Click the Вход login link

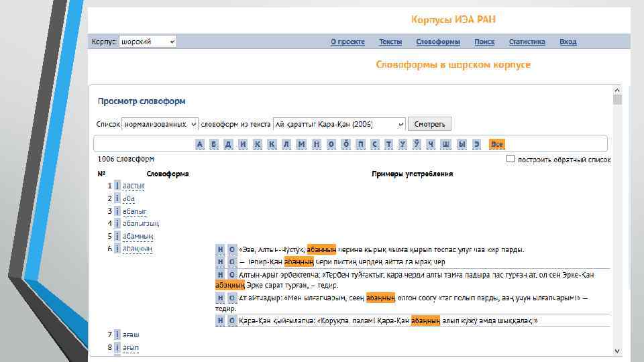[568, 42]
